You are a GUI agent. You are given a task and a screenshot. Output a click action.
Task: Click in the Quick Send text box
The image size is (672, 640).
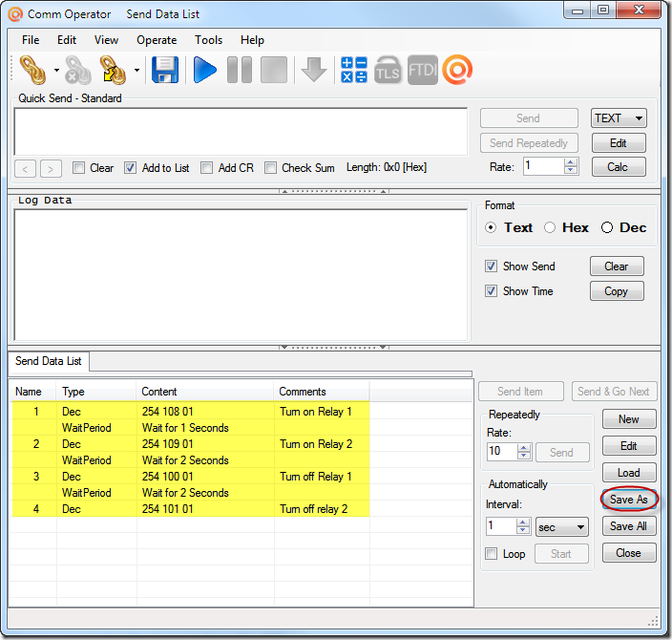coord(241,132)
